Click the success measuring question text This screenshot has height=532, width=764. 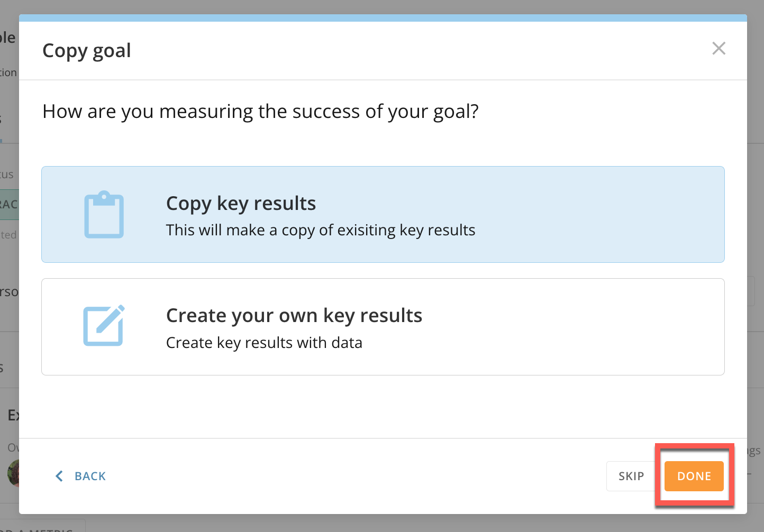coord(260,112)
